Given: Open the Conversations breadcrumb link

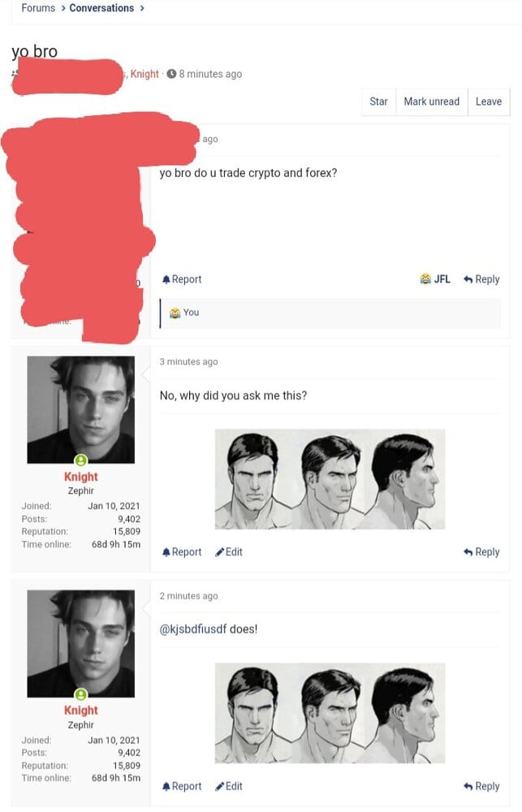Looking at the screenshot, I should (101, 8).
